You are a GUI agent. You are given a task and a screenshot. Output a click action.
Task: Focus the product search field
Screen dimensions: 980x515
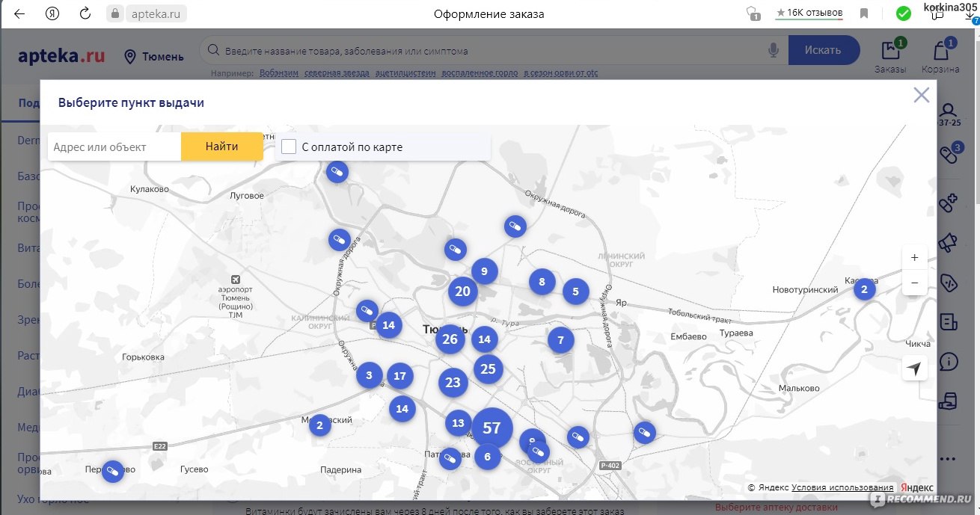coord(494,51)
